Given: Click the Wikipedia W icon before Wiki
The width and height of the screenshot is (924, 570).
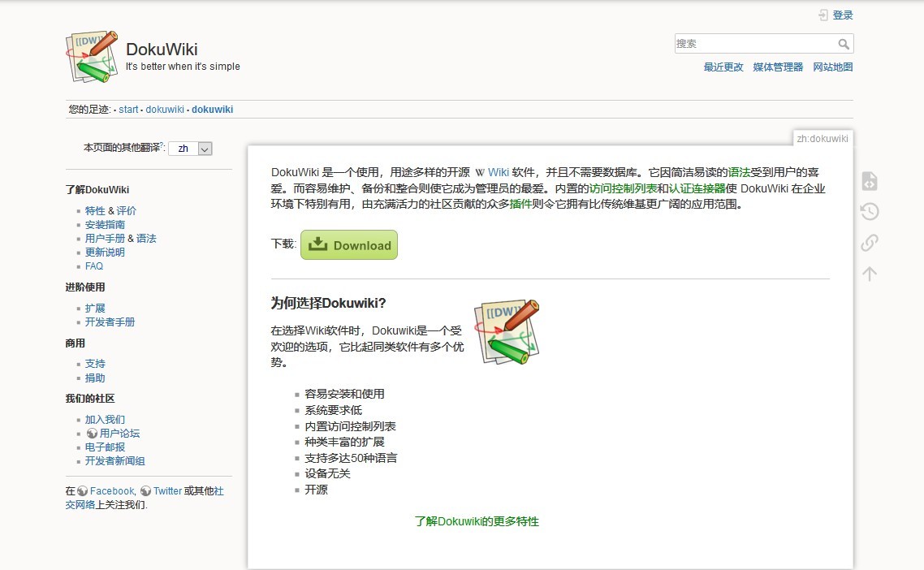Looking at the screenshot, I should pos(480,173).
